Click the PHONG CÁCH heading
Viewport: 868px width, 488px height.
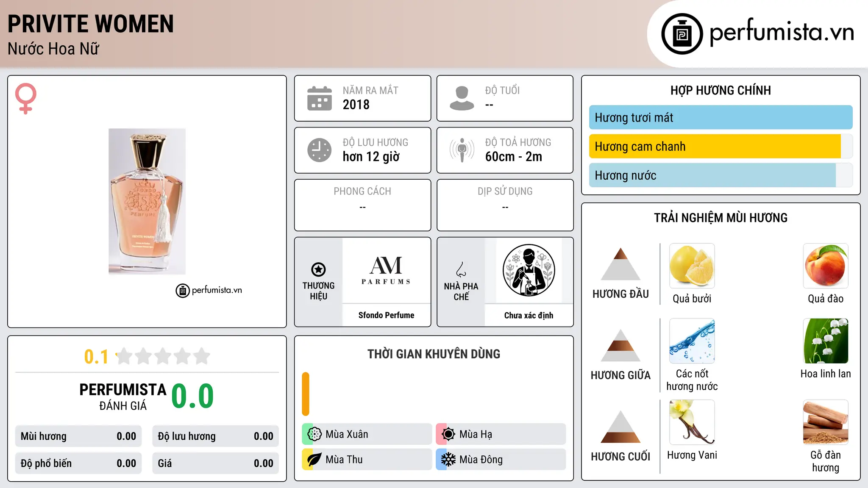[x=362, y=191]
